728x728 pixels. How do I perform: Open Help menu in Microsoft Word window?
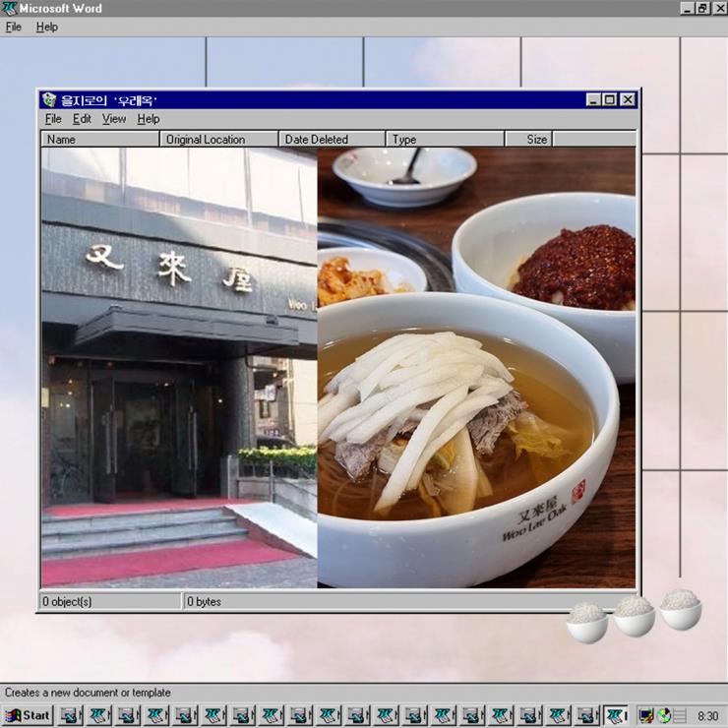point(47,27)
